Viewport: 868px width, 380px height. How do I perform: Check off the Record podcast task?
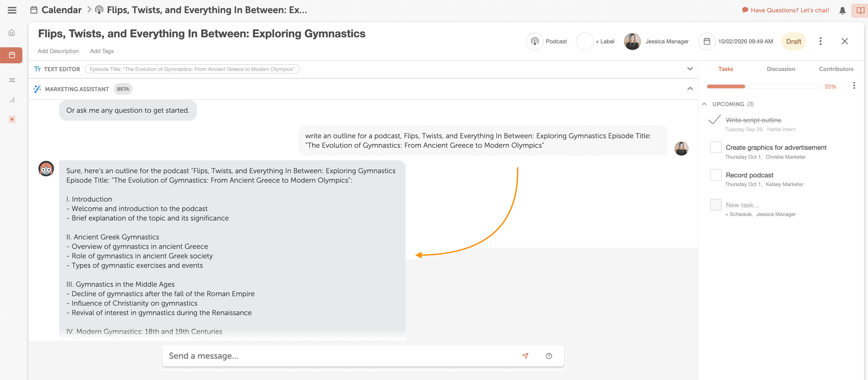point(715,175)
